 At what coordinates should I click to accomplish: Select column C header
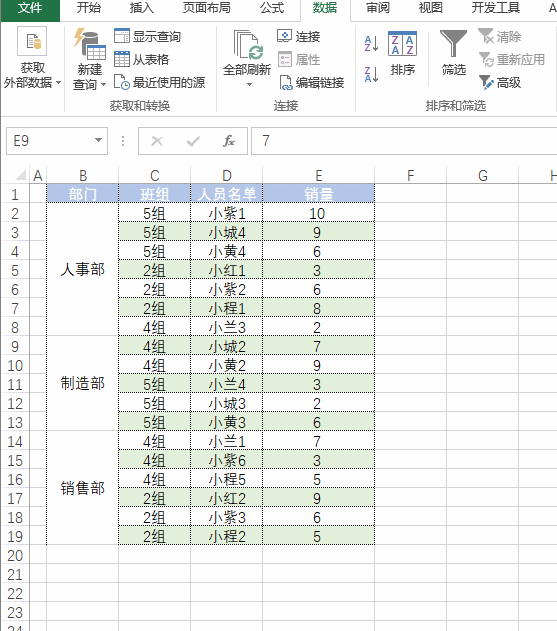155,176
